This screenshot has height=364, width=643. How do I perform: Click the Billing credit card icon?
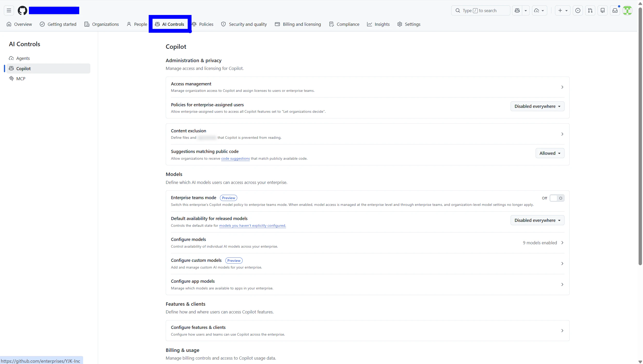277,24
